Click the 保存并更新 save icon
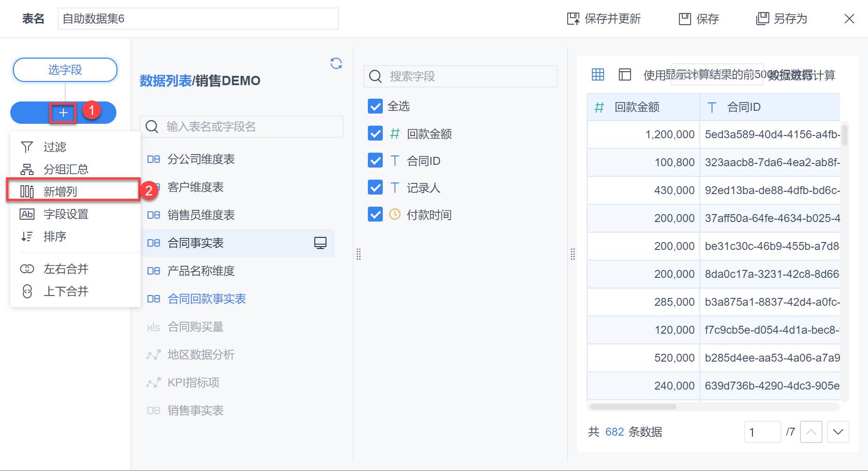The width and height of the screenshot is (868, 471). tap(573, 19)
